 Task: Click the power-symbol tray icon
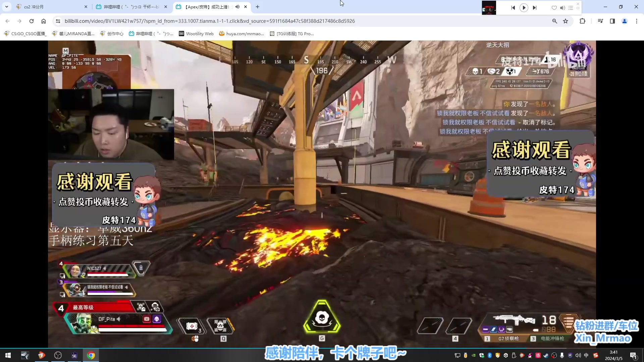(x=506, y=355)
